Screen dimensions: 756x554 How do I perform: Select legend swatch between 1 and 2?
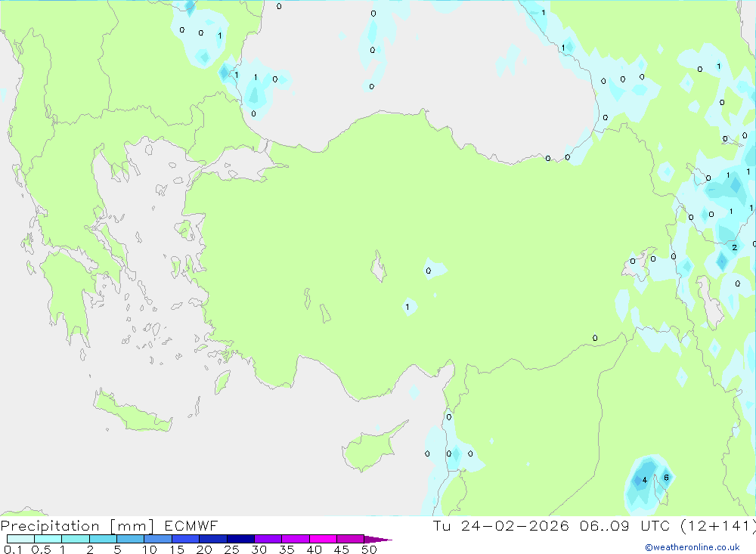75,539
